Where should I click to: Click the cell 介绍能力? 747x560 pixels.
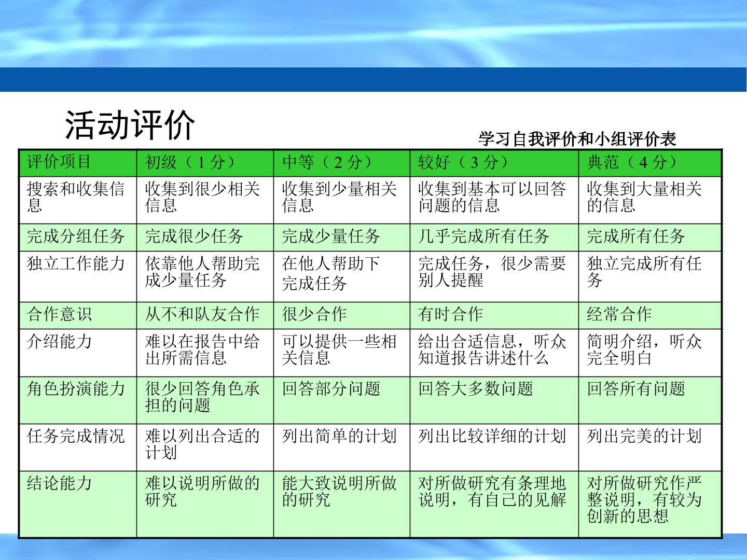coord(78,353)
